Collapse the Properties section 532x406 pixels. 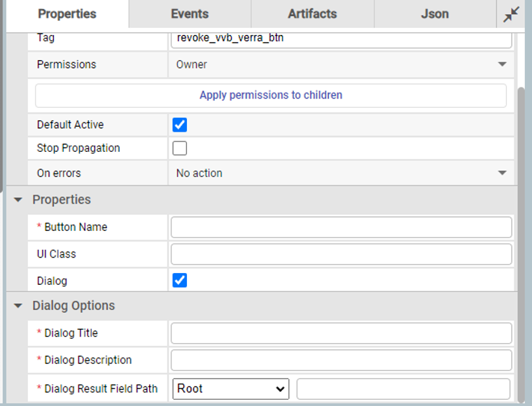[19, 200]
